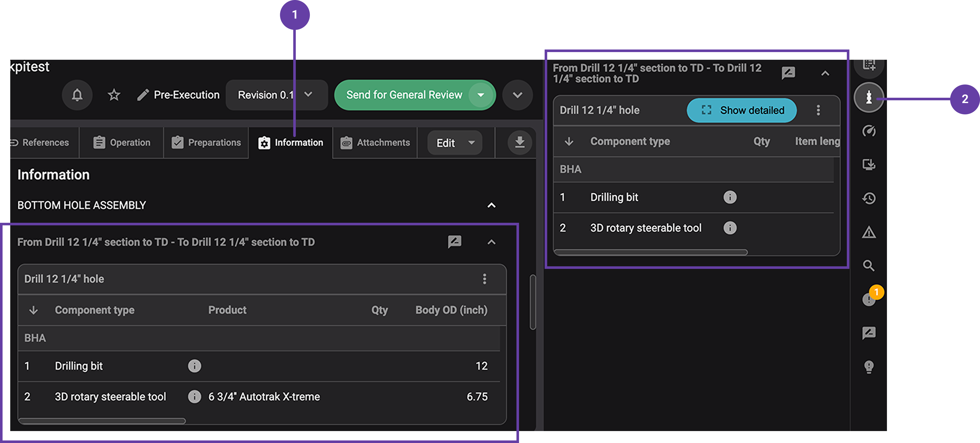Mark plan as favorite with star icon
The width and height of the screenshot is (980, 443).
(x=114, y=95)
